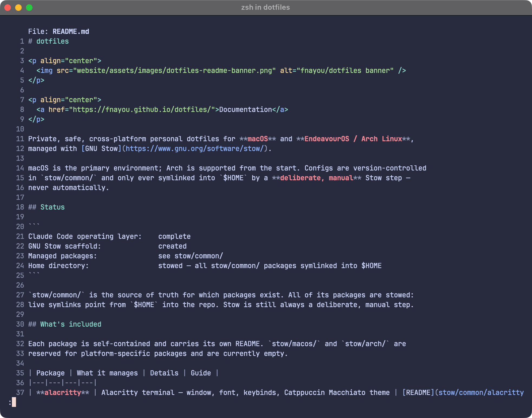Click the bold 'alacritty' package name
The width and height of the screenshot is (532, 418).
click(x=63, y=393)
